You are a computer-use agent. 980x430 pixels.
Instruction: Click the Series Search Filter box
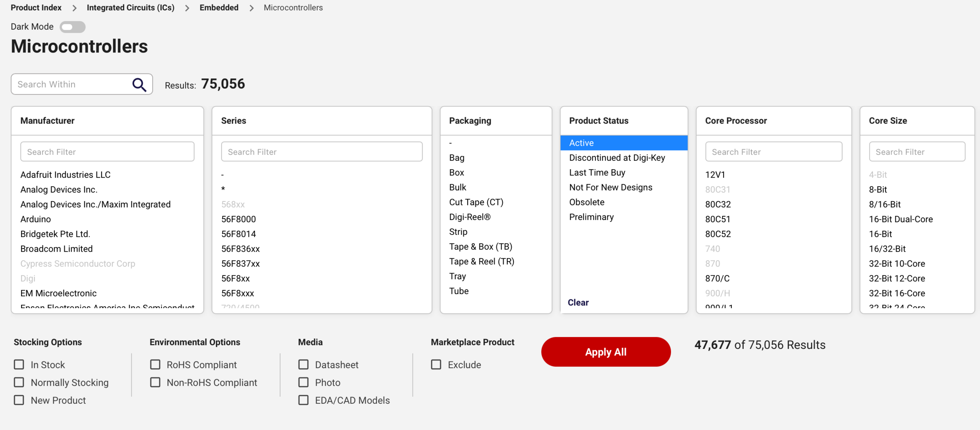coord(321,152)
